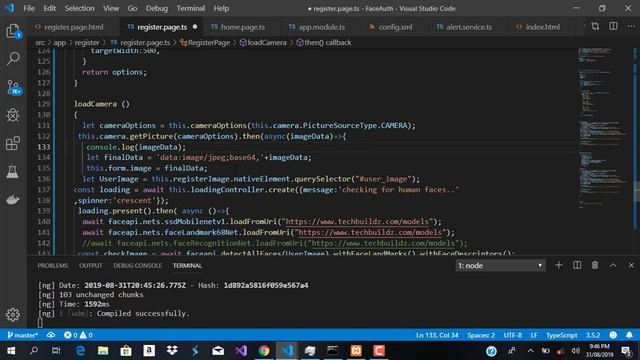This screenshot has height=360, width=640.
Task: Open the errors and warnings count
Action: [x=78, y=335]
